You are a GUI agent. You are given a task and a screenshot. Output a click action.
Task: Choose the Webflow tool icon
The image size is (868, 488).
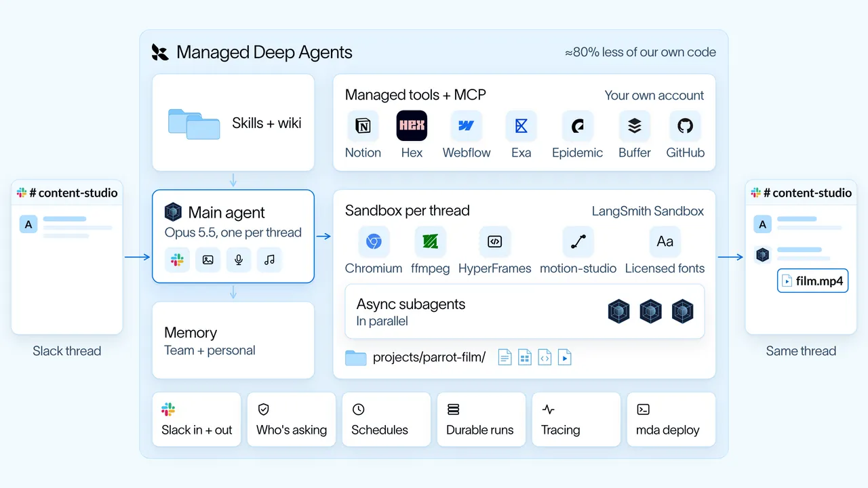coord(467,125)
